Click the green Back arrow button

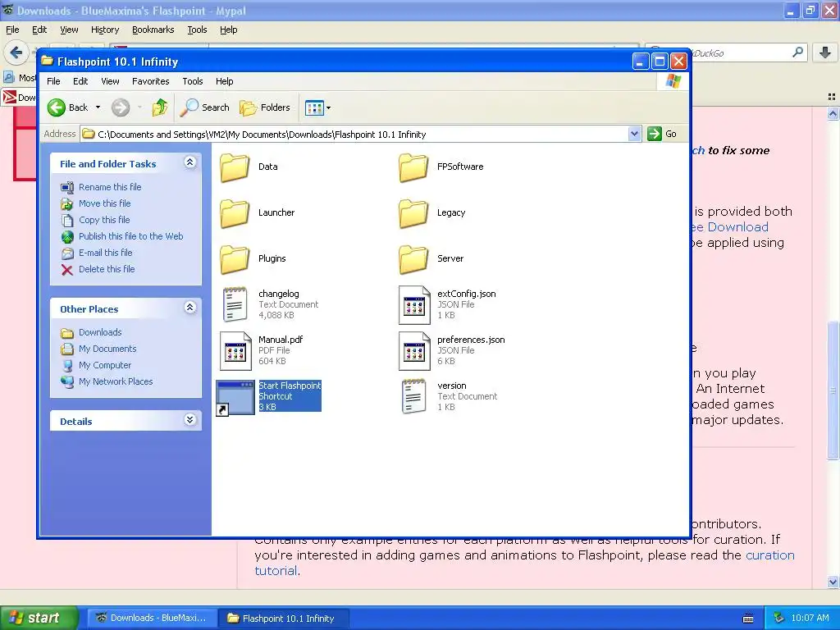pos(57,107)
